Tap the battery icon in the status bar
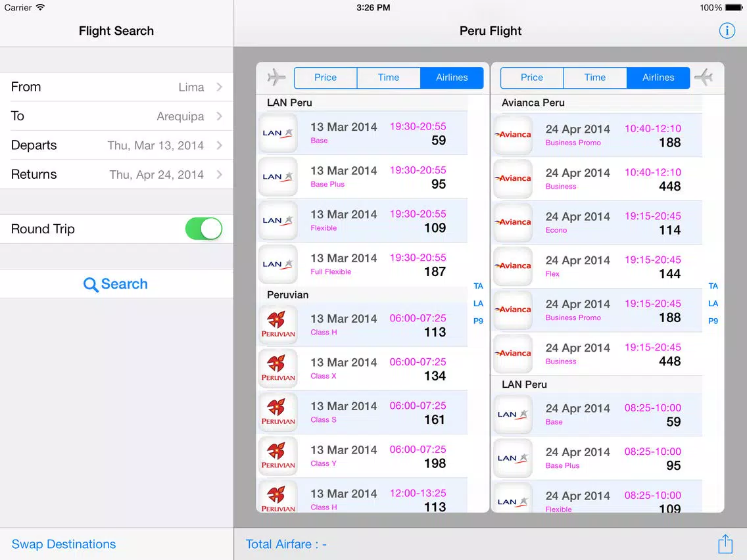The height and width of the screenshot is (560, 747). (x=734, y=8)
